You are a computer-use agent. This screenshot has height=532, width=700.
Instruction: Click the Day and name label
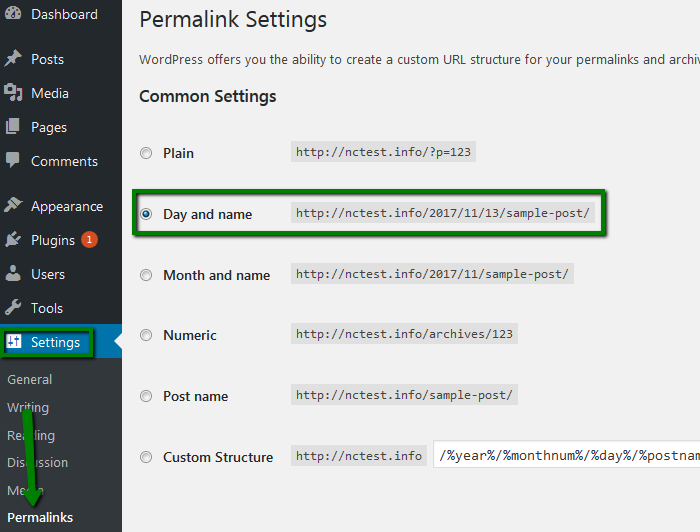coord(207,215)
